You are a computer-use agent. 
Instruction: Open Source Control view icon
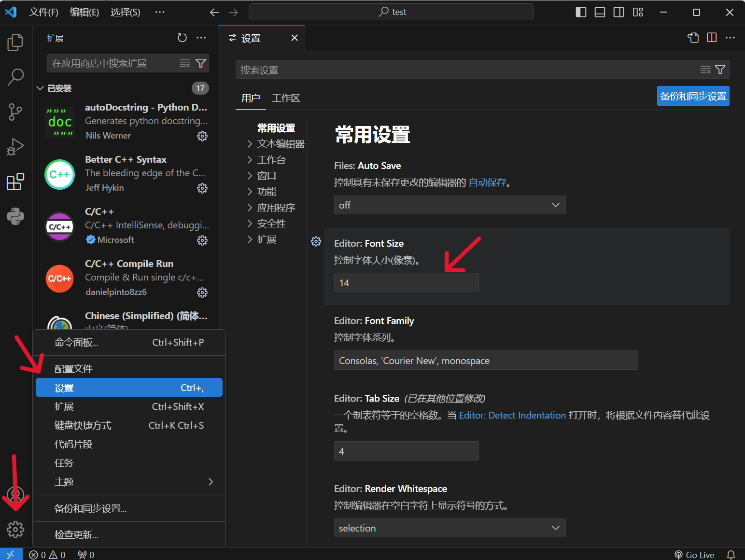coord(15,112)
